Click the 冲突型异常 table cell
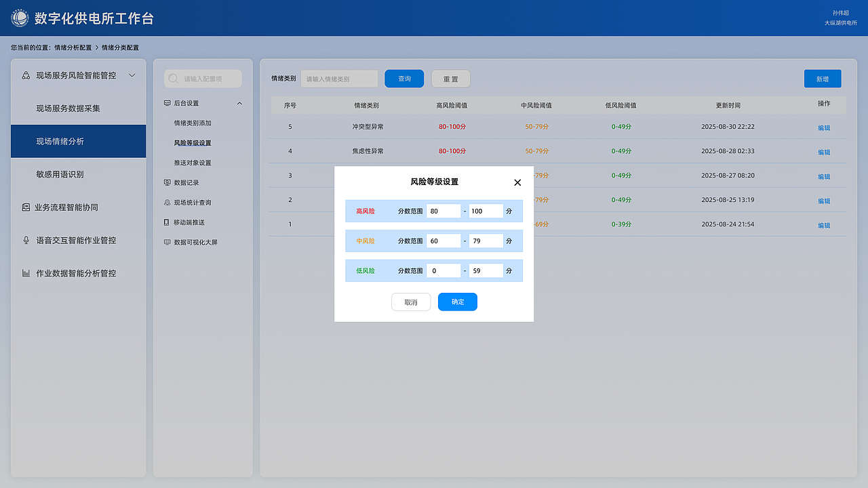868x488 pixels. click(x=368, y=127)
